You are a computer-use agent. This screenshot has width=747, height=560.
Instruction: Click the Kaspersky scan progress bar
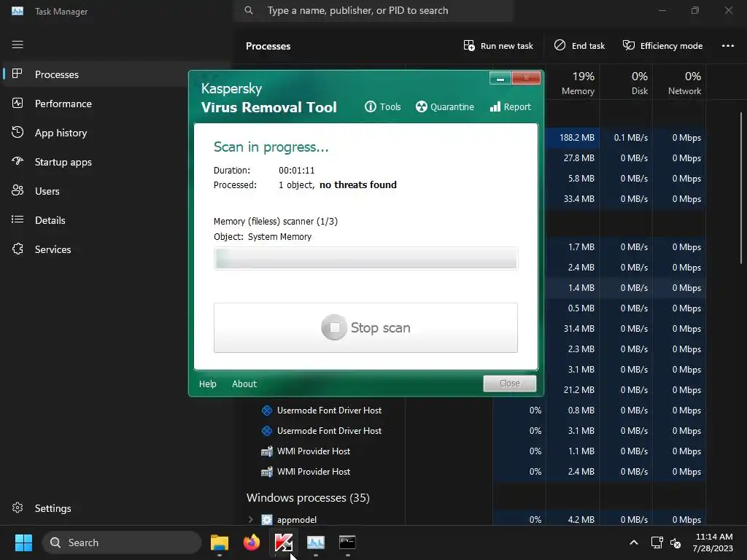coord(365,259)
